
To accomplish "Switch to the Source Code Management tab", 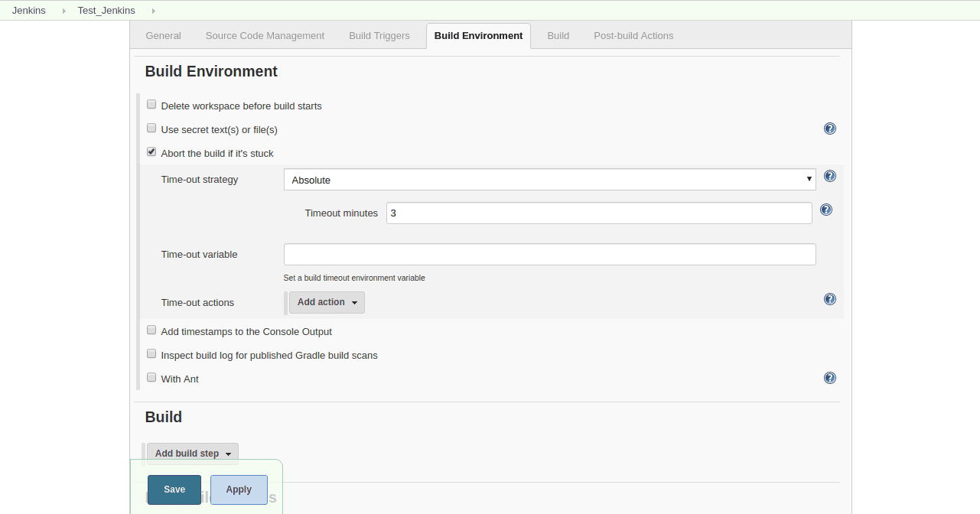I will pyautogui.click(x=265, y=36).
